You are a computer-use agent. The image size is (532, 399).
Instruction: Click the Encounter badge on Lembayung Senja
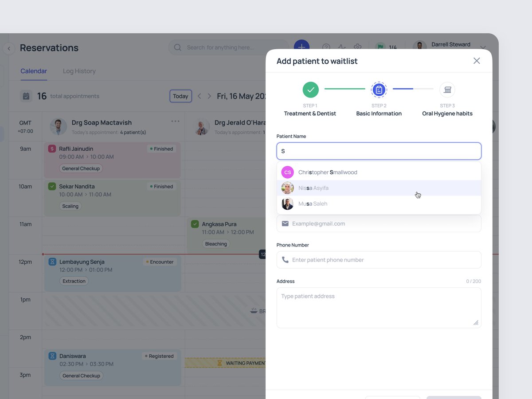pyautogui.click(x=159, y=262)
